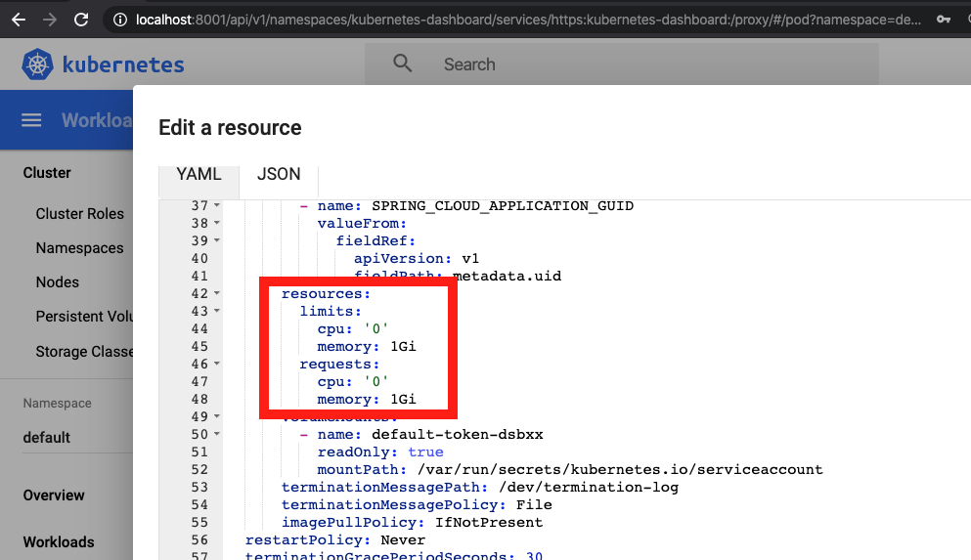
Task: Open Workloads in the sidebar
Action: [59, 542]
